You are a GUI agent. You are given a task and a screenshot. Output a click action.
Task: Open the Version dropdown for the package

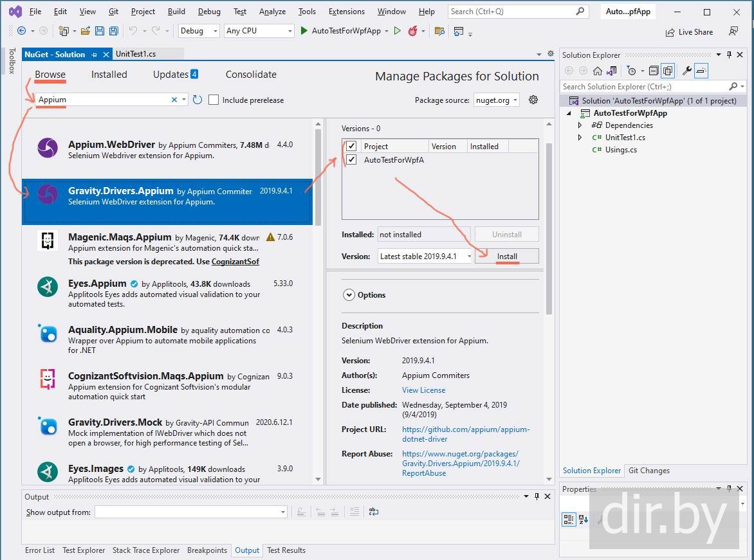point(424,256)
